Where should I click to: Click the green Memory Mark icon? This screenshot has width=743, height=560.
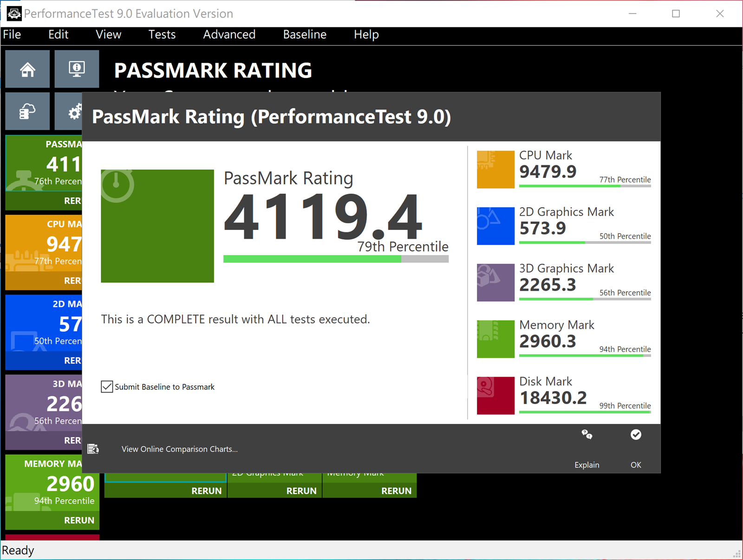tap(495, 339)
